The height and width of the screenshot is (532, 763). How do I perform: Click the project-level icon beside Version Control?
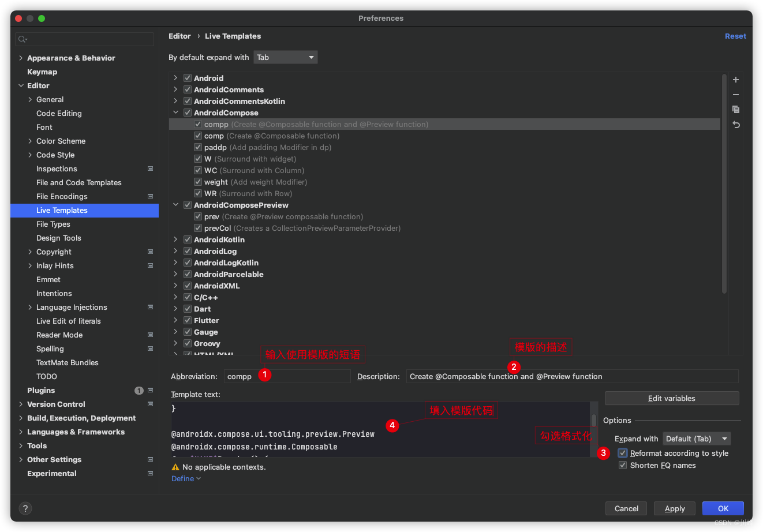151,404
